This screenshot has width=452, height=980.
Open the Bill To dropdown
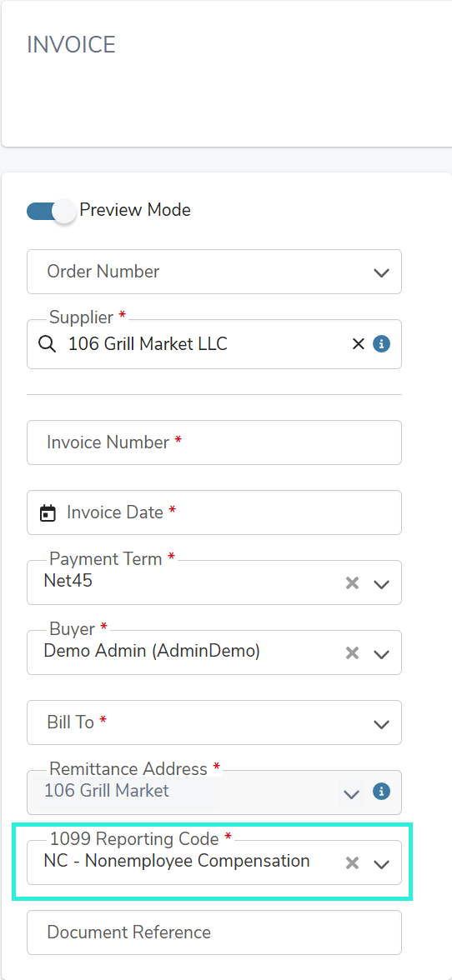click(213, 722)
